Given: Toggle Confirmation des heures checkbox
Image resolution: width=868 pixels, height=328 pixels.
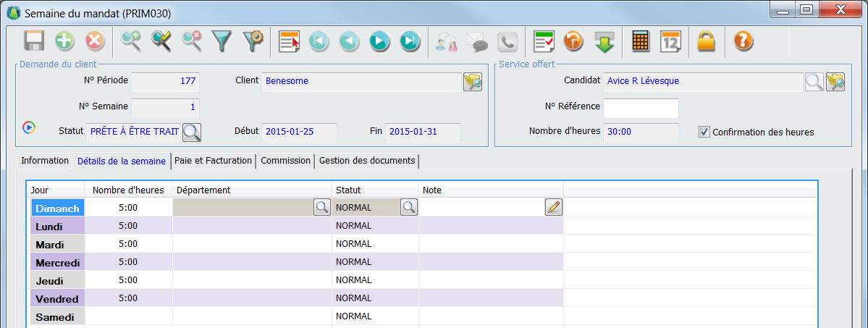Looking at the screenshot, I should [704, 132].
